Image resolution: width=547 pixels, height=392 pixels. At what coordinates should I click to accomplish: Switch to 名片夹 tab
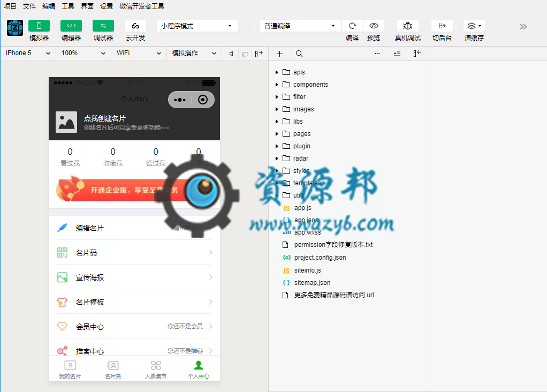[113, 370]
